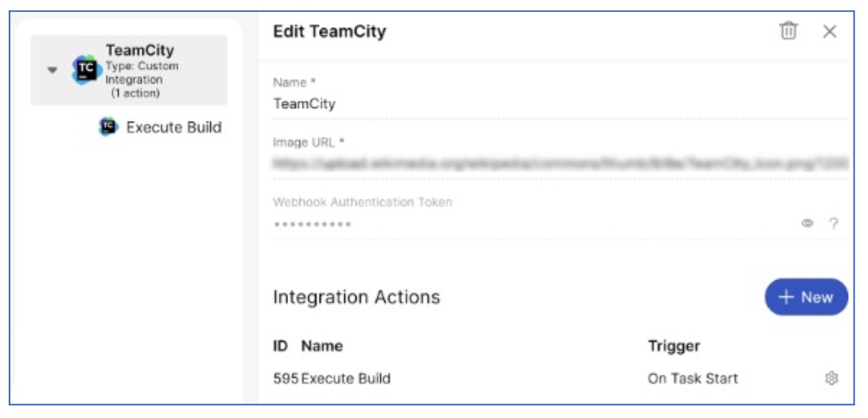Viewport: 868px width, 418px height.
Task: Click the Trigger column header
Action: click(673, 347)
